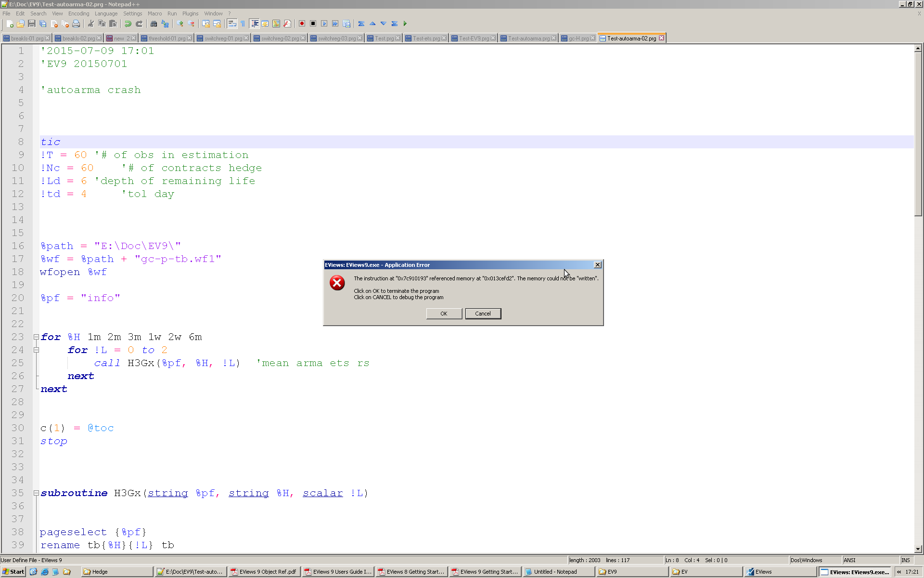Viewport: 924px width, 578px height.
Task: Click the green Run arrow toolbar icon
Action: pyautogui.click(x=405, y=24)
